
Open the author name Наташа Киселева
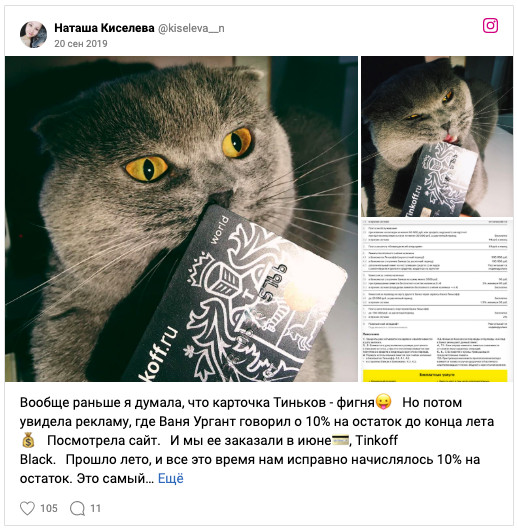104,28
